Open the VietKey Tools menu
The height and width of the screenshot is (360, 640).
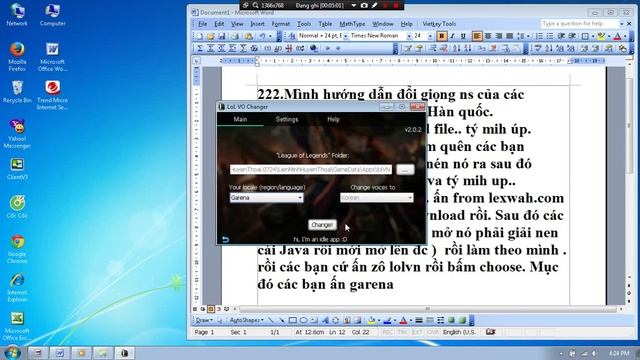point(439,24)
